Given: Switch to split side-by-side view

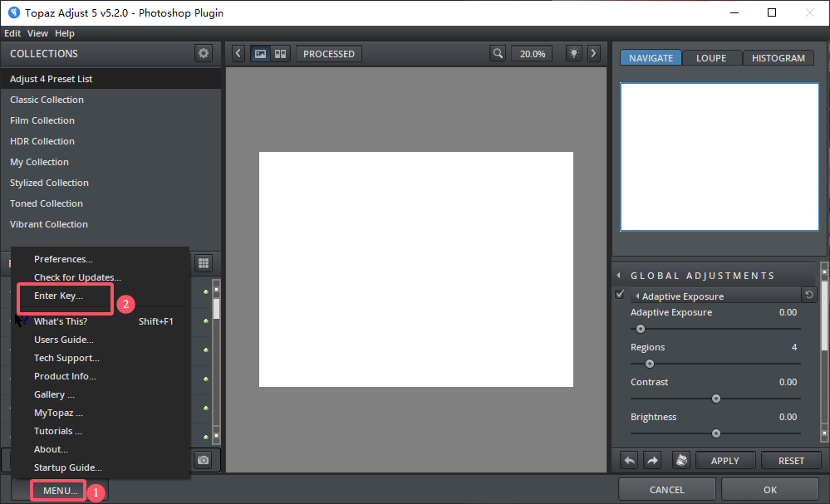Looking at the screenshot, I should [280, 53].
